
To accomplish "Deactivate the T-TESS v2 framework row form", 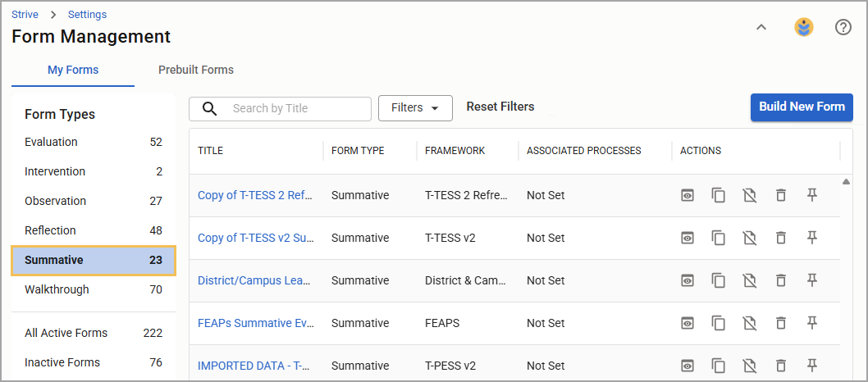I will click(x=750, y=238).
